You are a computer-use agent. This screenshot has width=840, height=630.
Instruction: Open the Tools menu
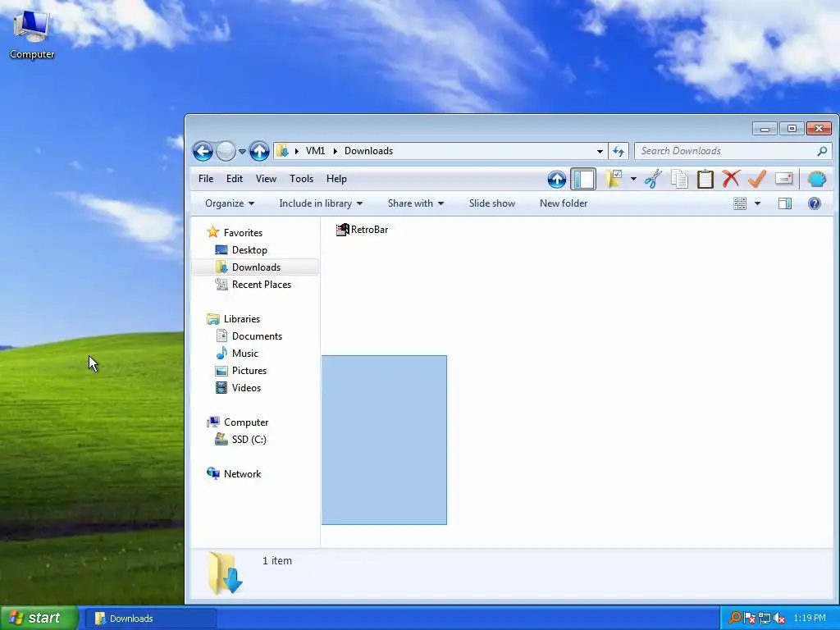coord(301,179)
